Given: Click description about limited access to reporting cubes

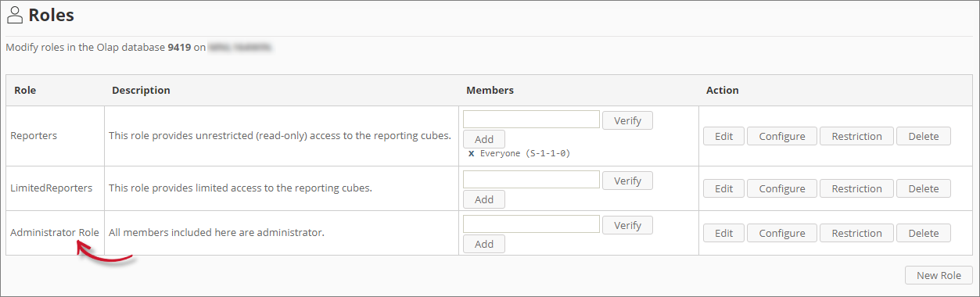Looking at the screenshot, I should click(x=240, y=188).
